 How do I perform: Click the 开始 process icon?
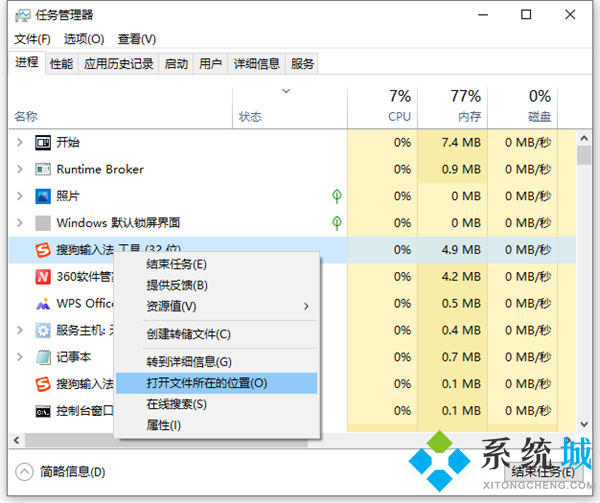[x=43, y=143]
